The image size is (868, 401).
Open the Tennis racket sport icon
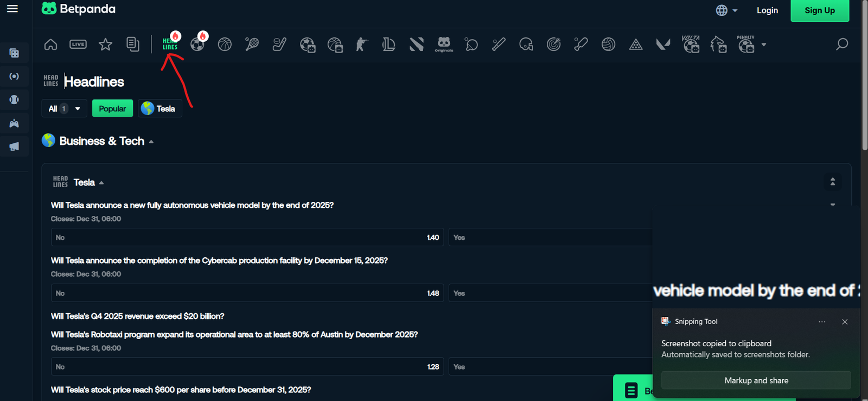tap(252, 44)
